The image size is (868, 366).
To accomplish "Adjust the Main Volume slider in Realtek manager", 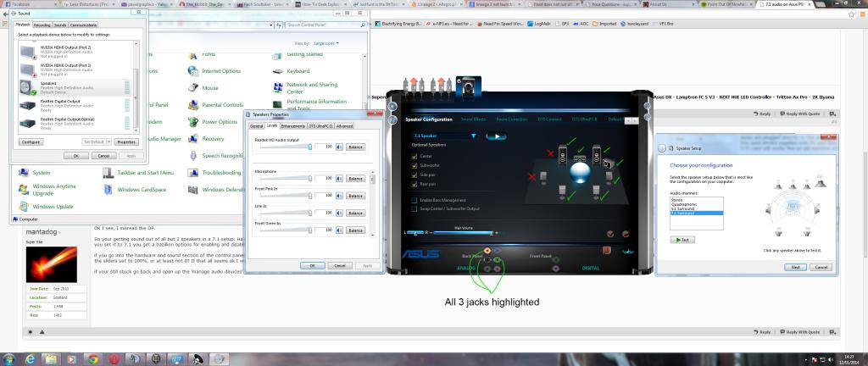I will (x=464, y=233).
